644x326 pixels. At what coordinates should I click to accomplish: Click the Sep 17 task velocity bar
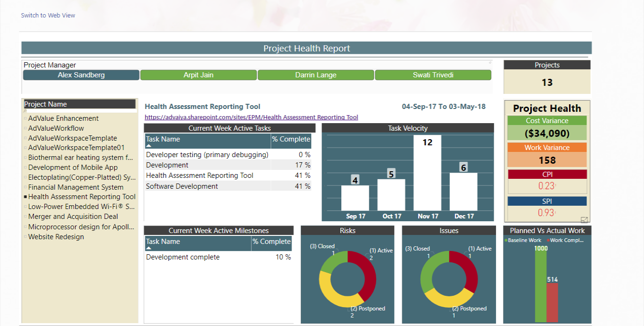(355, 198)
